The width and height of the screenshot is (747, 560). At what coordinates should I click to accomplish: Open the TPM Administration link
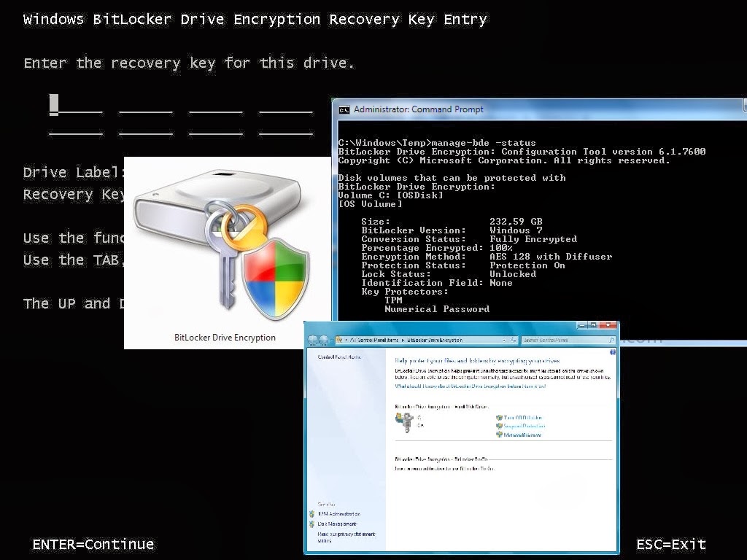339,514
